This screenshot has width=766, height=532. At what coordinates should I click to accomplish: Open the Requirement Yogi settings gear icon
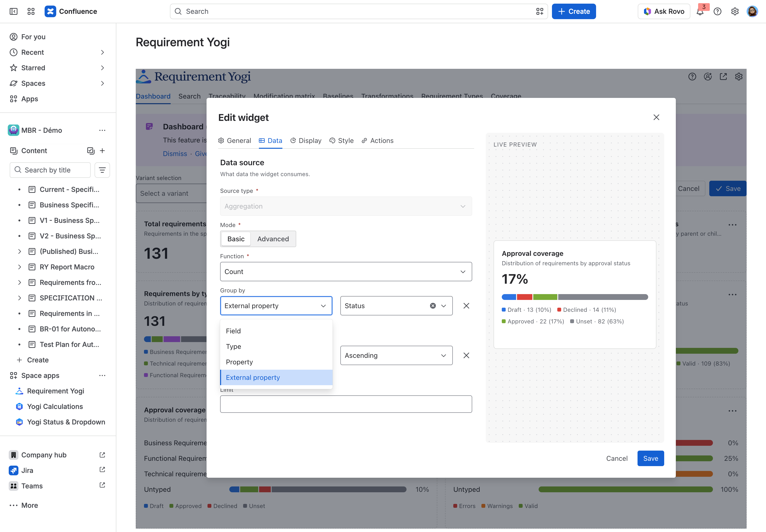coord(739,77)
